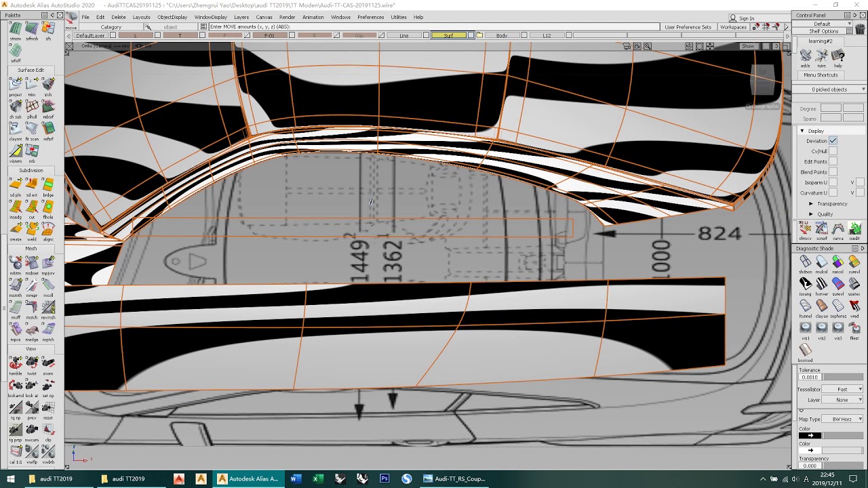The width and height of the screenshot is (868, 488).
Task: Toggle the Deviation checkbox
Action: coord(833,140)
